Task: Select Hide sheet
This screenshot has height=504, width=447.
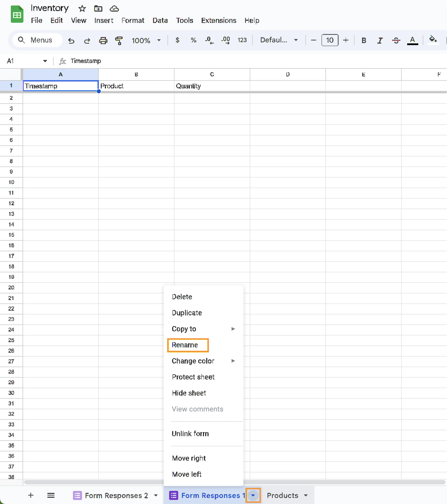Action: click(203, 393)
